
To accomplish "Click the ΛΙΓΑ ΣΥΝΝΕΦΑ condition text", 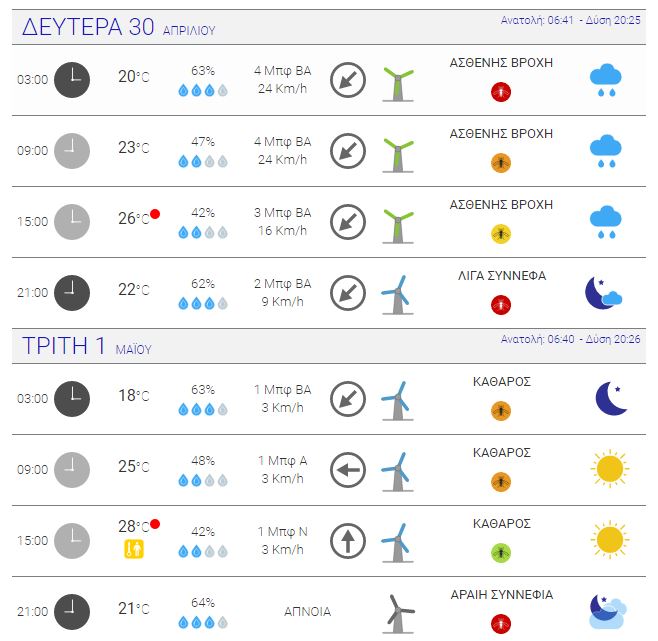I will point(501,276).
